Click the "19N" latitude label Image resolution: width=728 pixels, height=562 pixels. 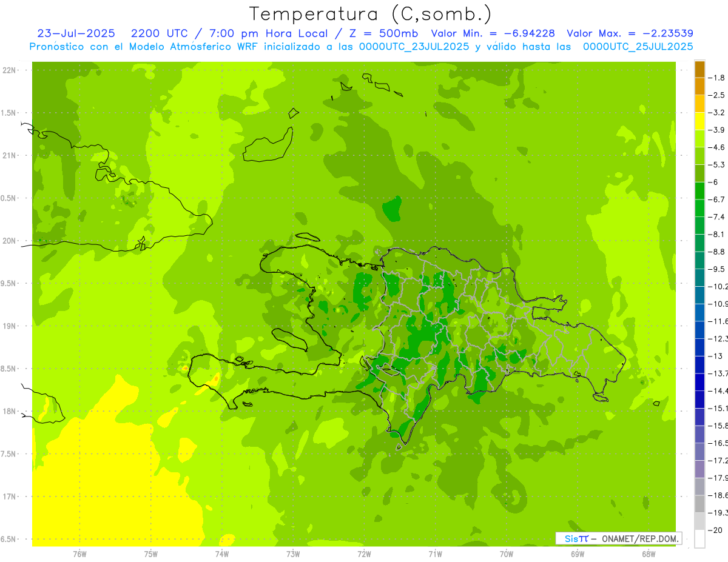point(10,326)
